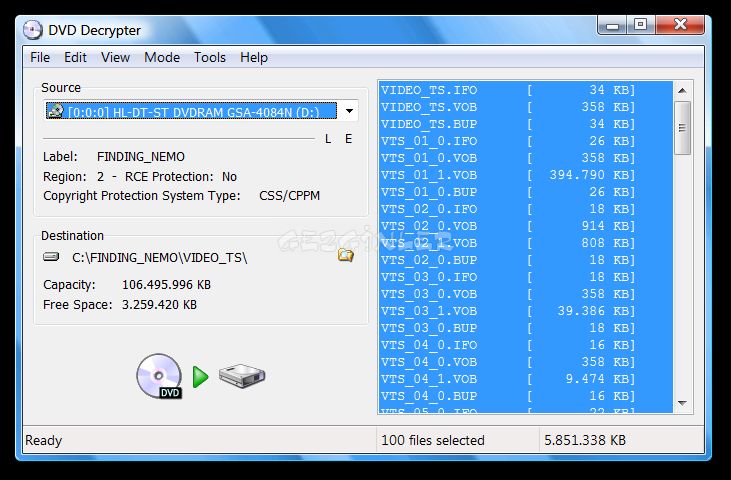The height and width of the screenshot is (480, 731).
Task: Minimize the DVD Decrypter window
Action: point(612,25)
